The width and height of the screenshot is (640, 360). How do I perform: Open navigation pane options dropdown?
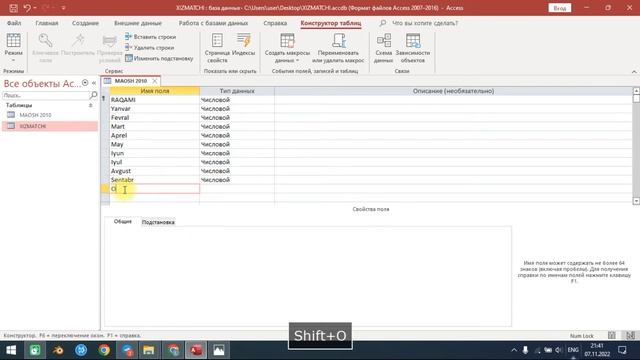[x=85, y=83]
